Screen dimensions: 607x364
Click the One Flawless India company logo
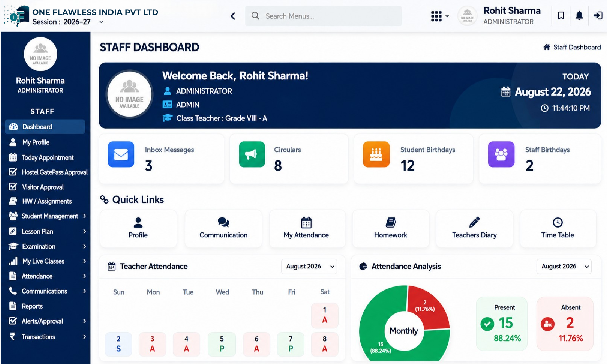(16, 16)
